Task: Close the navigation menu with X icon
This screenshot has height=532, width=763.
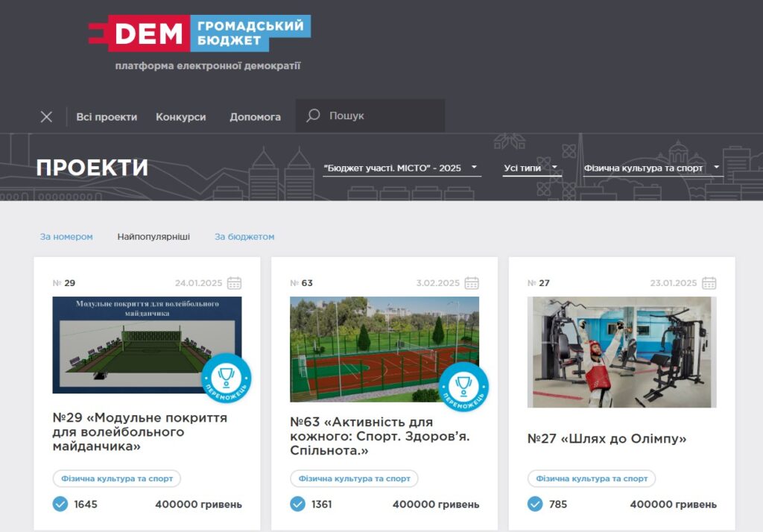Action: coord(46,117)
